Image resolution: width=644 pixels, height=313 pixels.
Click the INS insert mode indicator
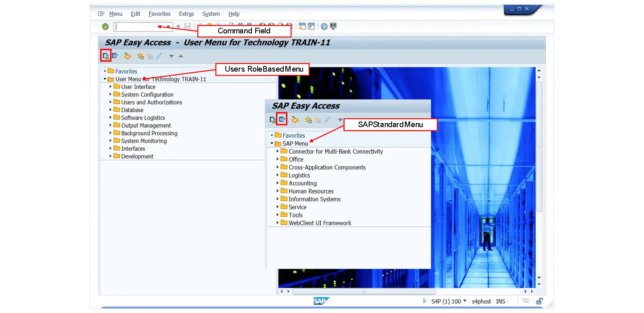(x=500, y=301)
